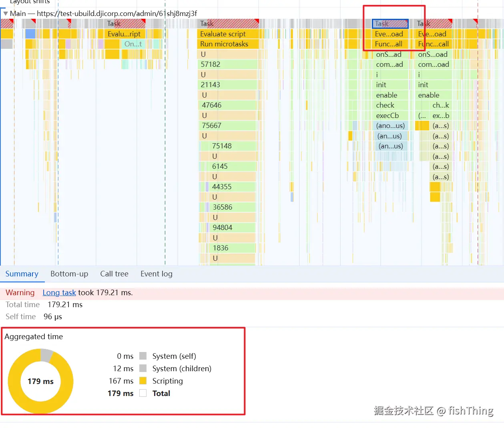Select the 'ch...k' flame entry
Screen dimensions: 504x428
[441, 105]
